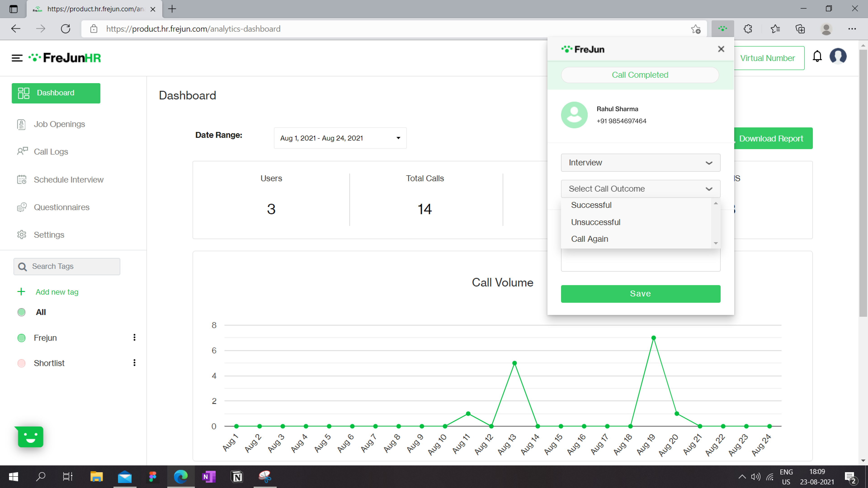Image resolution: width=868 pixels, height=488 pixels.
Task: Click the Download Report button
Action: [x=771, y=138]
